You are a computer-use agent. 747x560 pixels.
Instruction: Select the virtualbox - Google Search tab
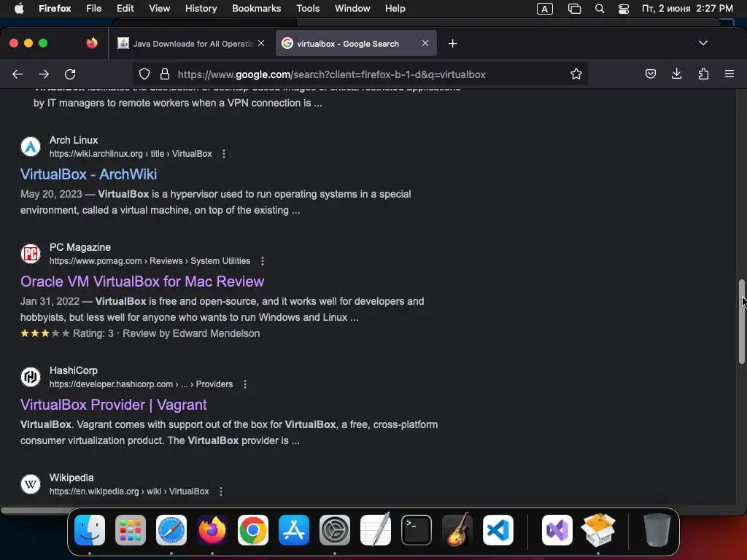(x=356, y=44)
